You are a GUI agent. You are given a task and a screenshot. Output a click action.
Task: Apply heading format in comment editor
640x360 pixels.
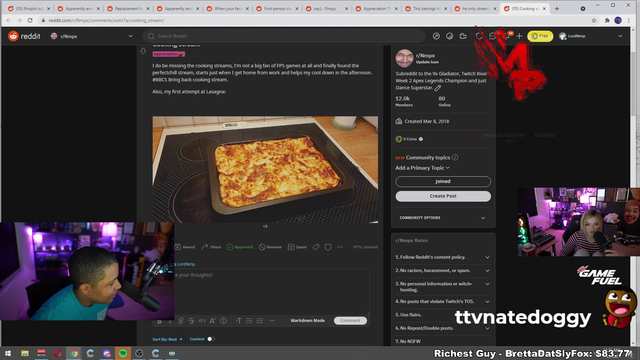pyautogui.click(x=238, y=321)
